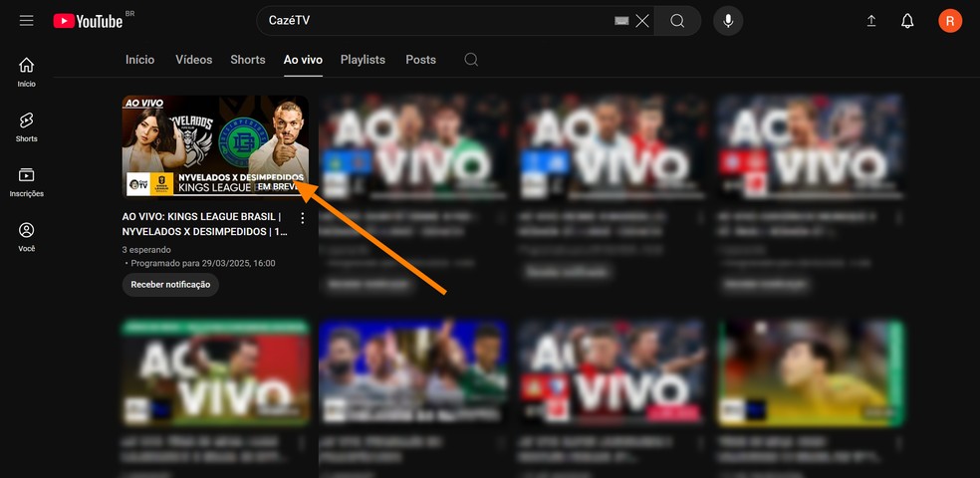Open the Playlists tab
This screenshot has width=980, height=478.
coord(363,60)
